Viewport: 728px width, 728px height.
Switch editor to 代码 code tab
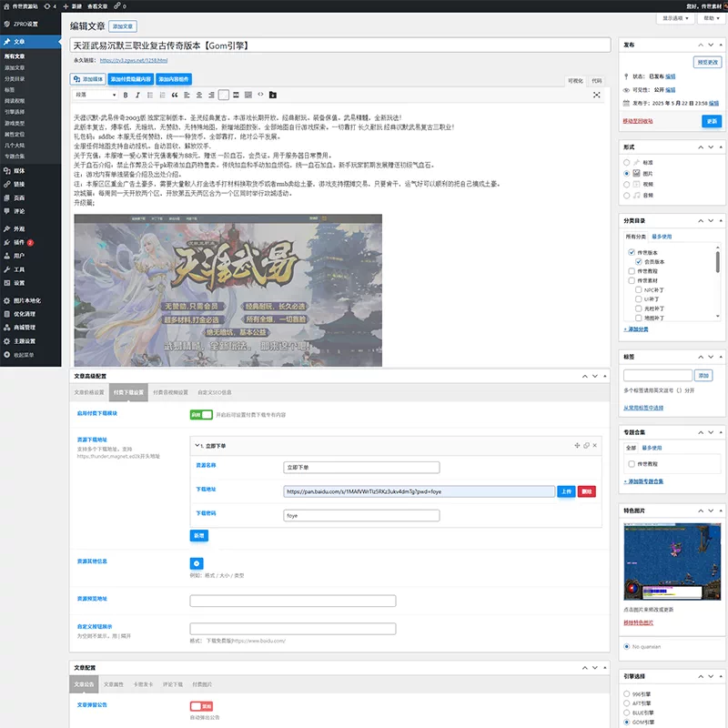[597, 81]
